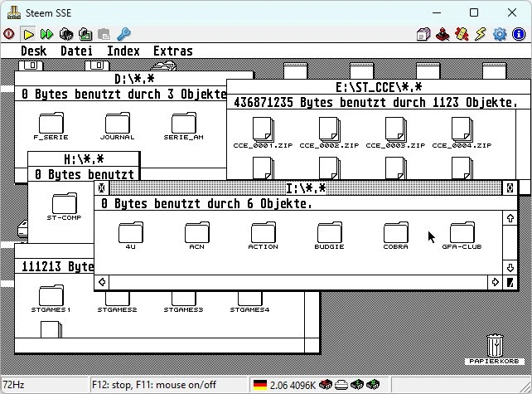
Task: Select the JOURNAL folder in D: window
Action: 117,126
